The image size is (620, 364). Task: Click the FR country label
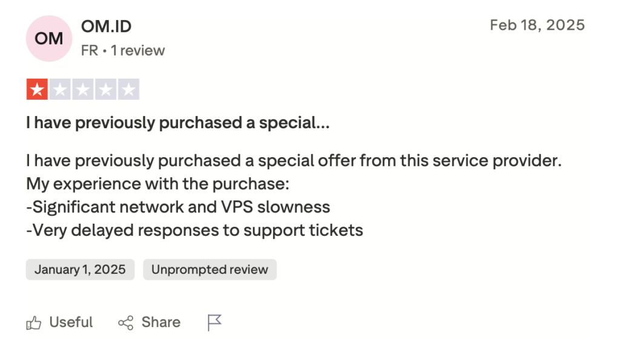[x=90, y=51]
